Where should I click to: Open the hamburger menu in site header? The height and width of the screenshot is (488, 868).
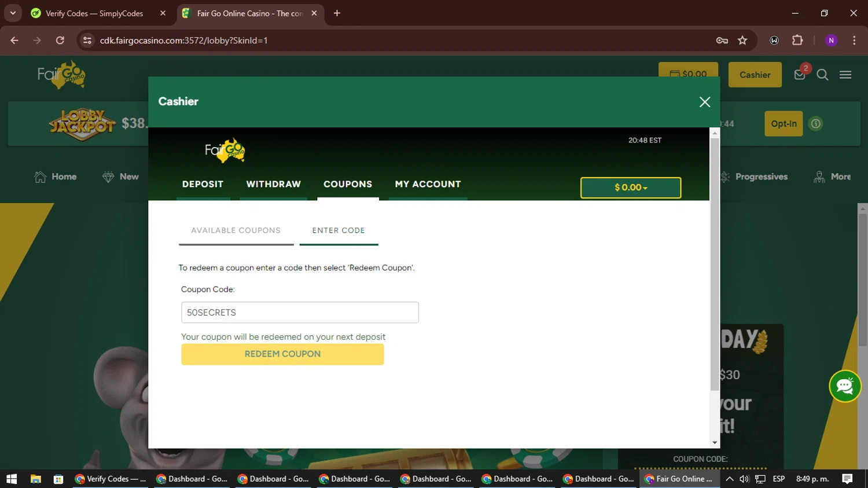(x=845, y=75)
